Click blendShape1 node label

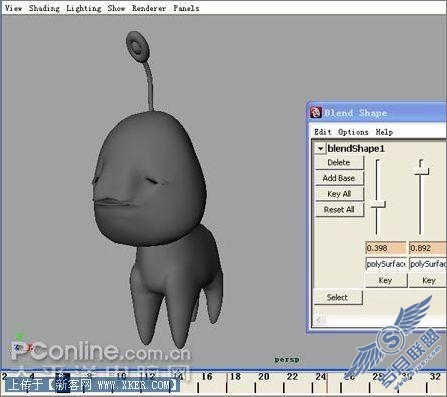click(356, 149)
